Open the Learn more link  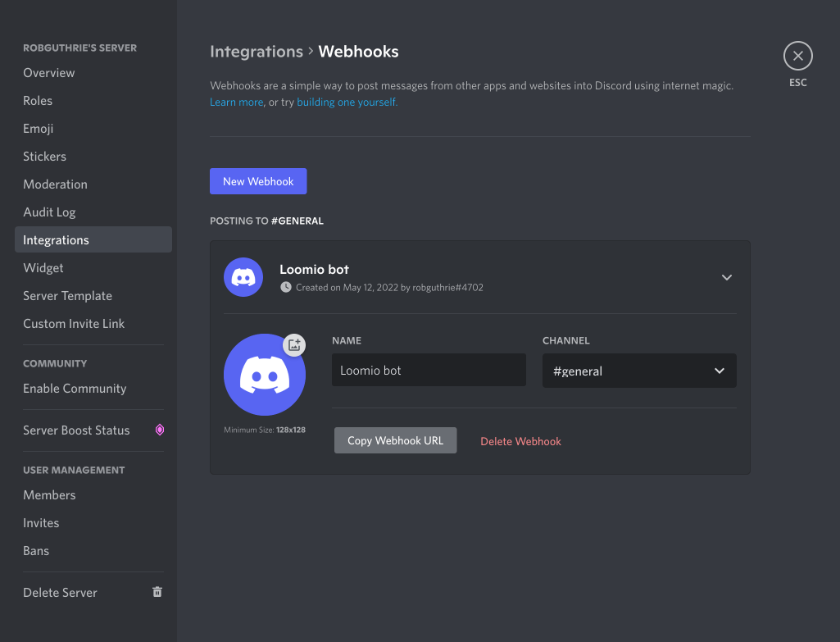236,102
